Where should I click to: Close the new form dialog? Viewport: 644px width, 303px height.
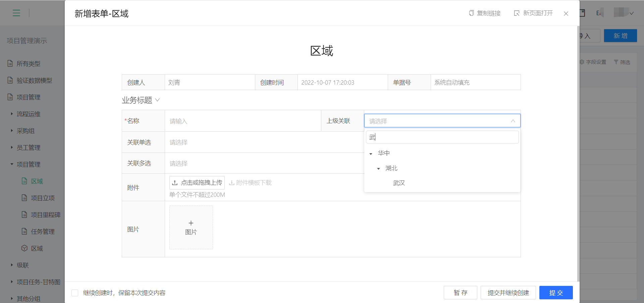tap(566, 13)
